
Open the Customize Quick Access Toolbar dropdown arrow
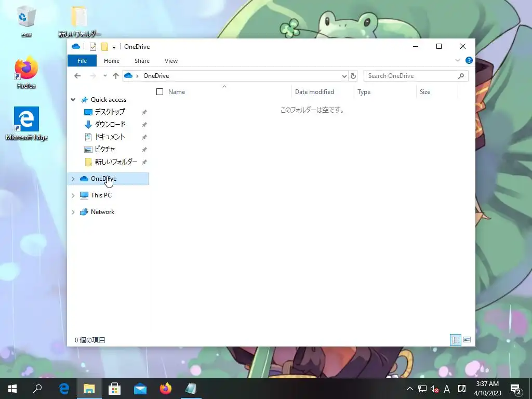pyautogui.click(x=114, y=47)
